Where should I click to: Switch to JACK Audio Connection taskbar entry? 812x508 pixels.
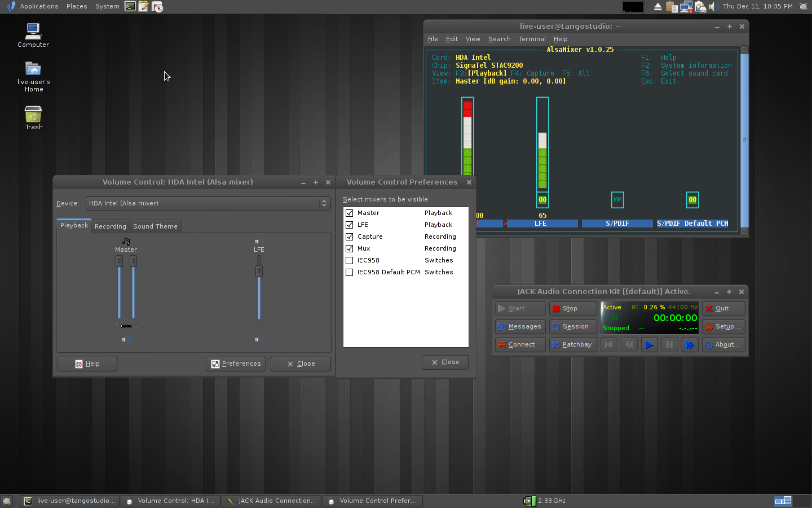tap(272, 501)
